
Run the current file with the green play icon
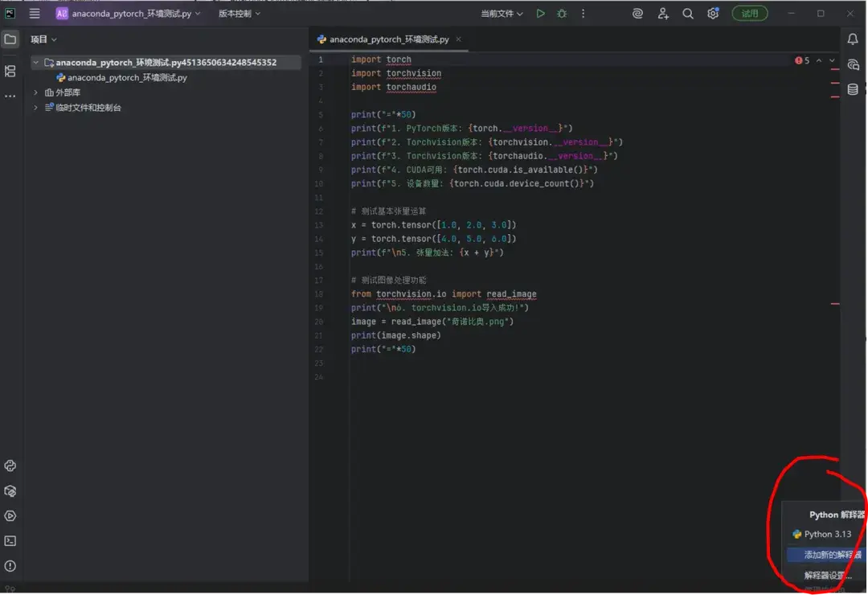pyautogui.click(x=540, y=13)
